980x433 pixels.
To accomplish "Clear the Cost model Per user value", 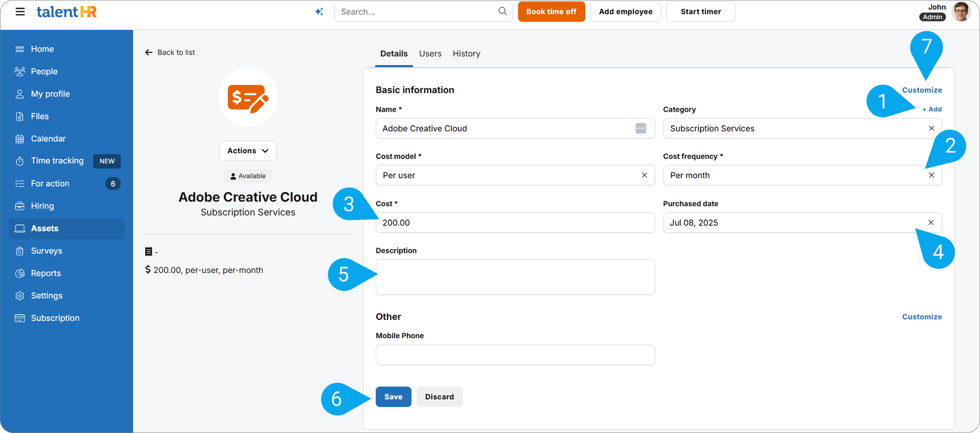I will click(645, 175).
